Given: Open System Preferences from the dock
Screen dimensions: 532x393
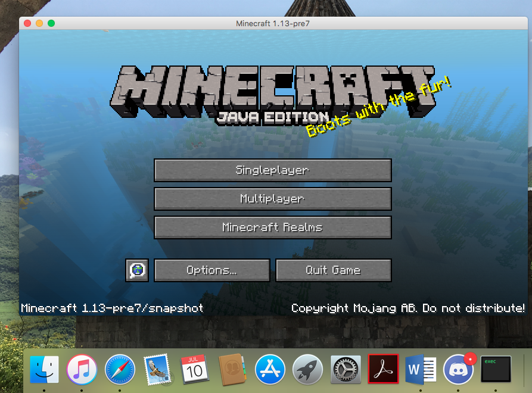Looking at the screenshot, I should pyautogui.click(x=346, y=369).
